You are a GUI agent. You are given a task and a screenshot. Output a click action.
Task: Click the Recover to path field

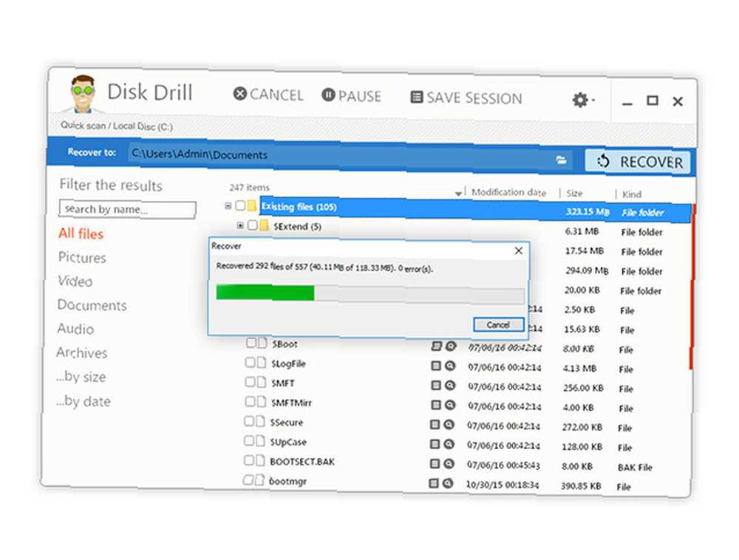click(339, 157)
